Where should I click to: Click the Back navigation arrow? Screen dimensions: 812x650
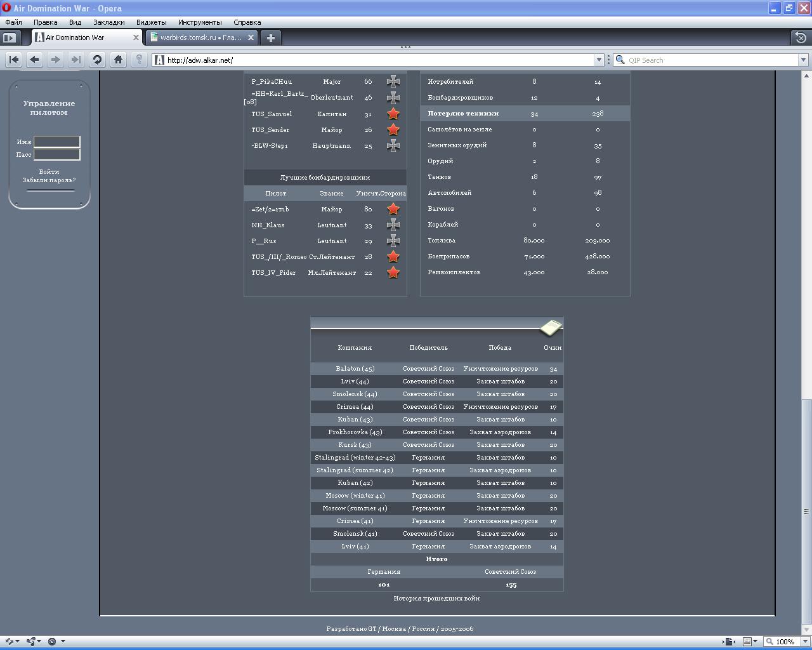(34, 60)
